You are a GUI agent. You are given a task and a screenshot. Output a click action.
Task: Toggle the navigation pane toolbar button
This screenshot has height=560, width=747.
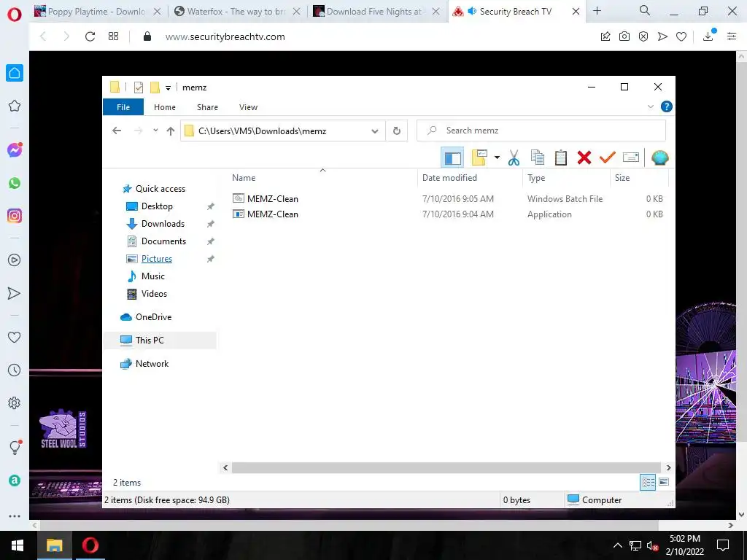452,157
